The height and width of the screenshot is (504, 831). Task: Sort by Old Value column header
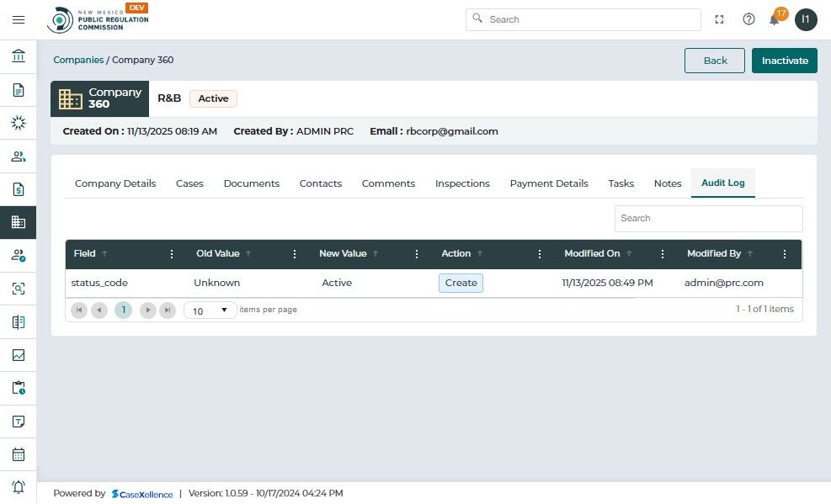click(x=218, y=253)
